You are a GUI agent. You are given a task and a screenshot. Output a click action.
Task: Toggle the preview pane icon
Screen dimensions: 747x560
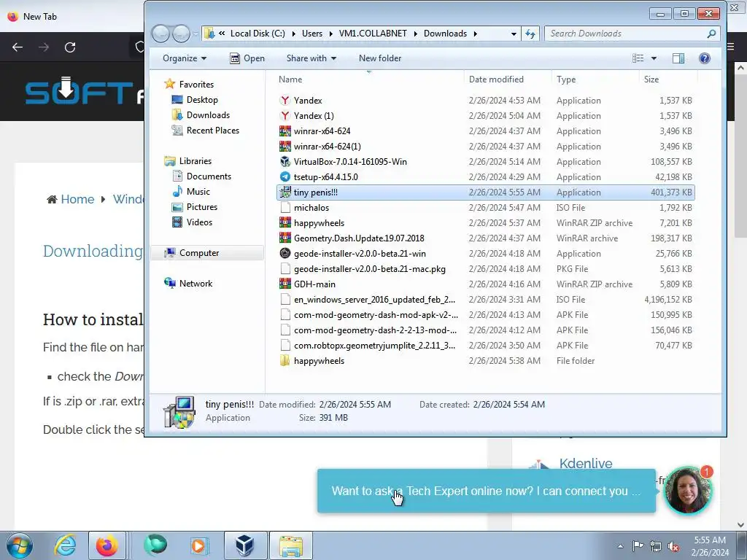coord(678,58)
